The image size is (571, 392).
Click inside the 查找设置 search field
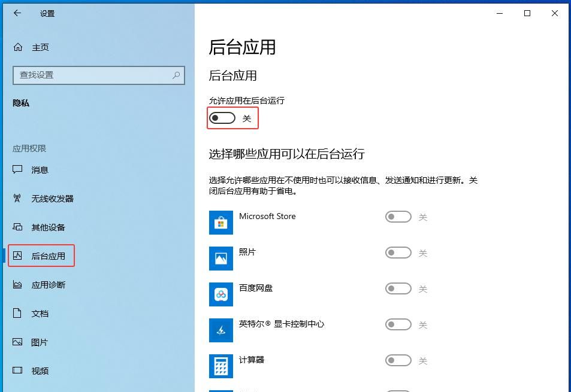tap(90, 75)
